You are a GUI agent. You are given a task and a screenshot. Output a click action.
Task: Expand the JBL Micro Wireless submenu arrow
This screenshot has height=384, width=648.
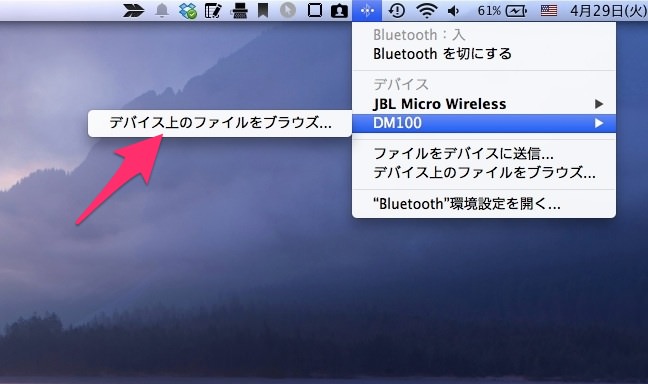point(598,104)
